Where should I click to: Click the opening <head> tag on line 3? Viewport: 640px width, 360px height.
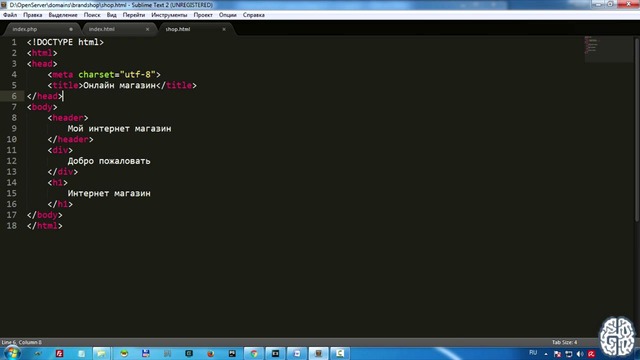click(42, 64)
